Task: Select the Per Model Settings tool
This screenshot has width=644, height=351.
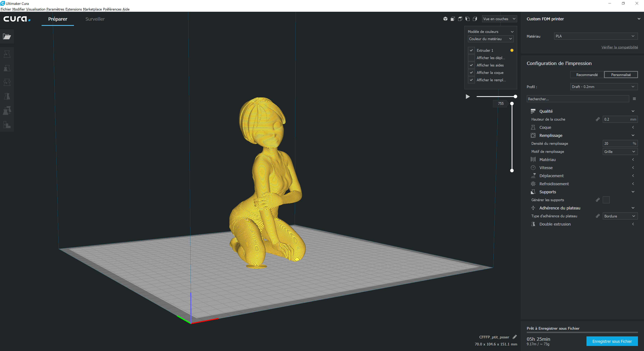Action: (7, 110)
